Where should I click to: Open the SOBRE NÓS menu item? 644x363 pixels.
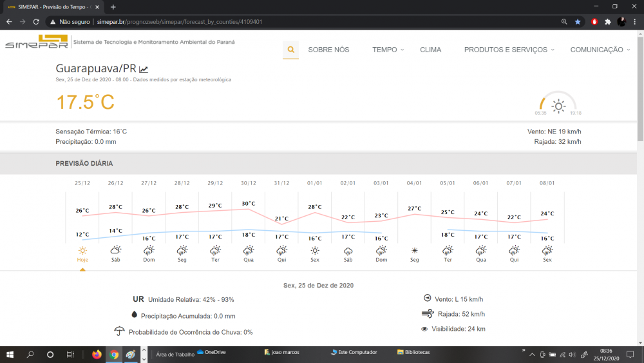coord(328,50)
